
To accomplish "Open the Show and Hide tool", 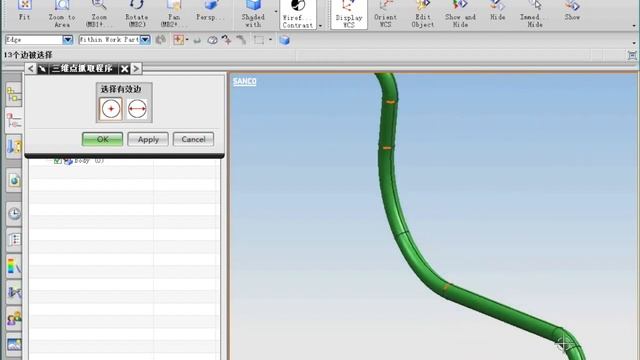I will (460, 13).
